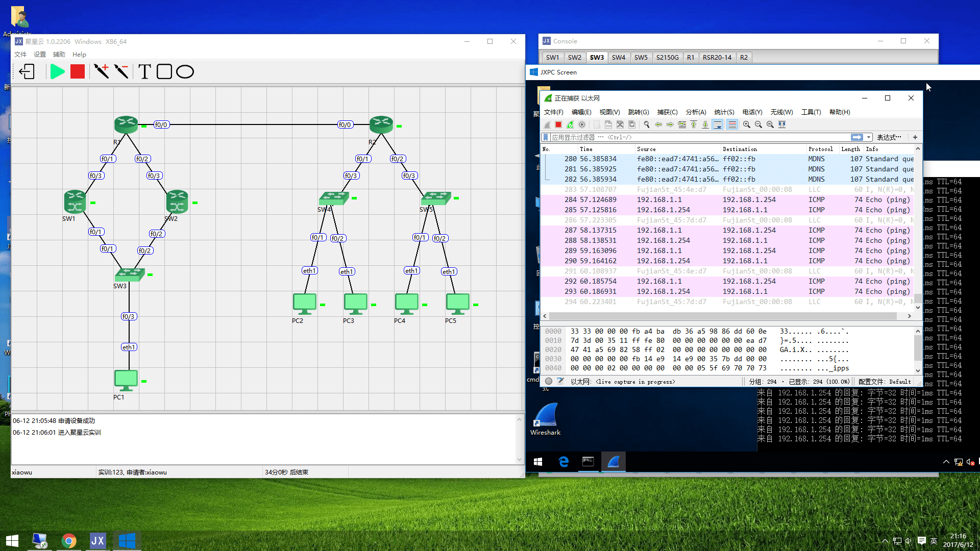
Task: Go back to previous packet
Action: point(658,124)
